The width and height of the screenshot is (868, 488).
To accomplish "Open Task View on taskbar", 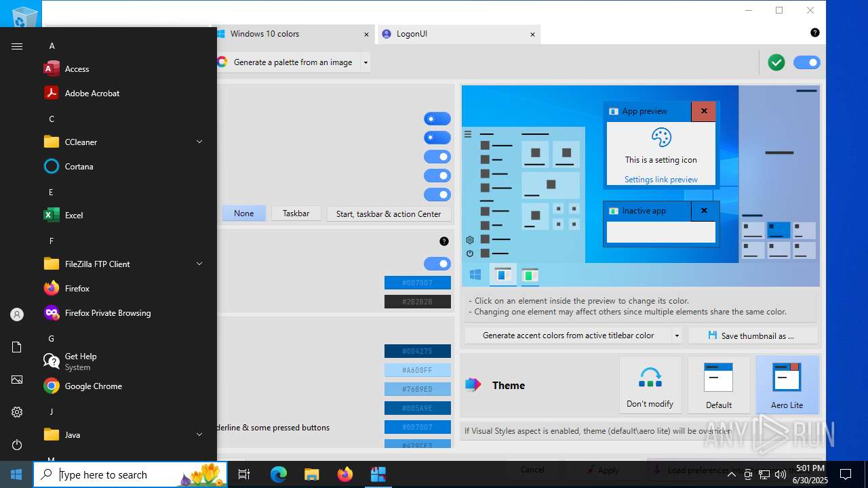I will pyautogui.click(x=244, y=474).
